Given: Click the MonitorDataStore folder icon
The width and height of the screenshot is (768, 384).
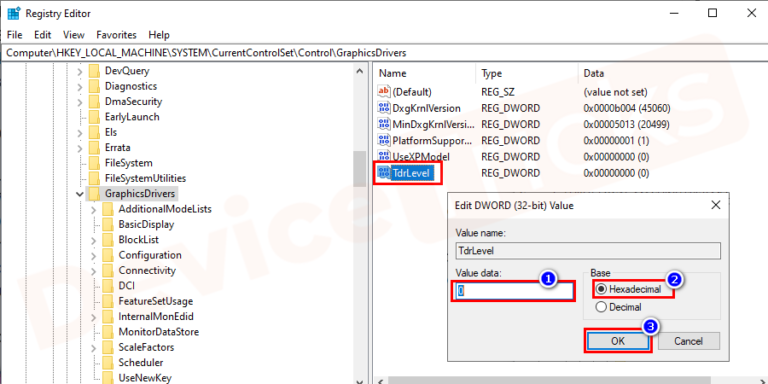Looking at the screenshot, I should point(108,332).
